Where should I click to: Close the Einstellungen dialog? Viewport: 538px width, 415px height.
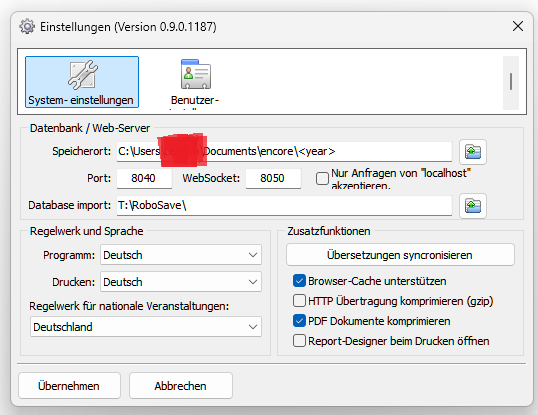pos(517,26)
